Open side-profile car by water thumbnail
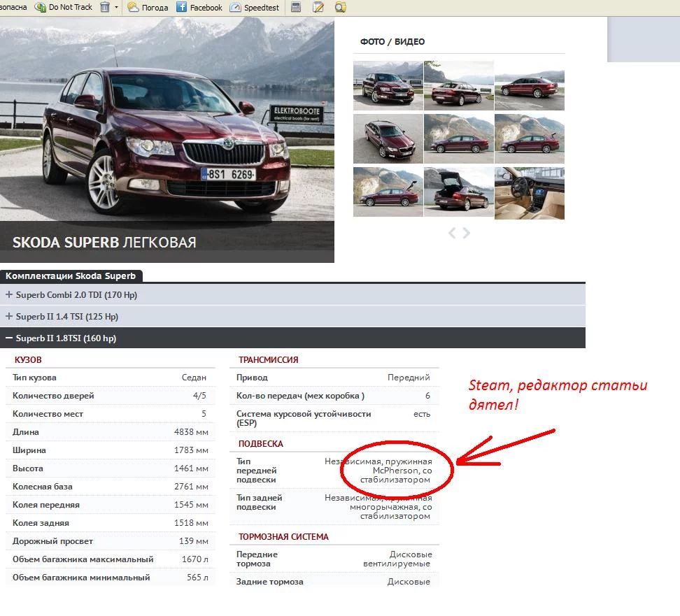Screen dimensions: 680x616 point(529,85)
